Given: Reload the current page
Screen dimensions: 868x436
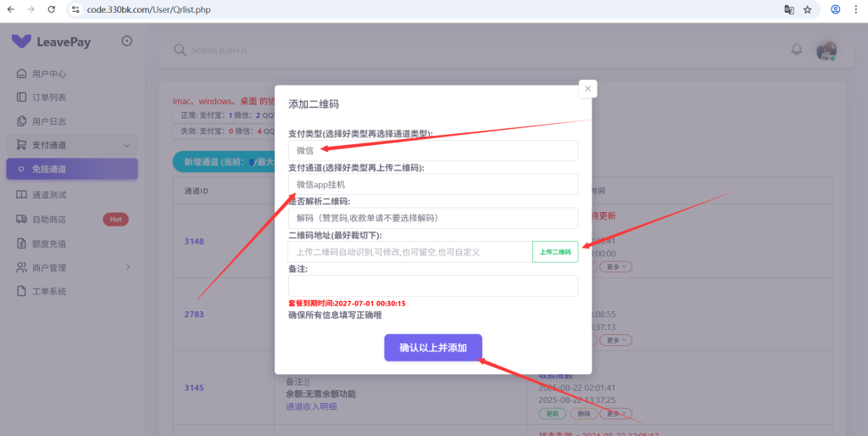Looking at the screenshot, I should coord(52,9).
